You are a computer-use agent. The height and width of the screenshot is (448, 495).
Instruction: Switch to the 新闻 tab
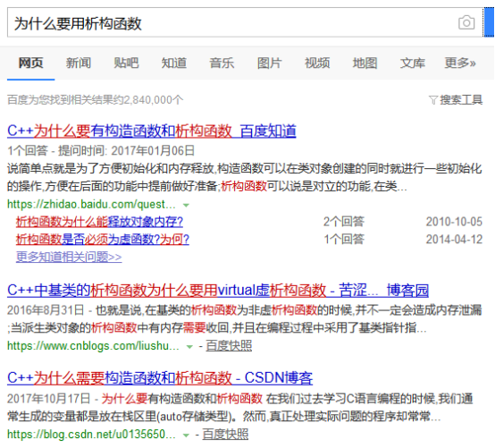[79, 63]
